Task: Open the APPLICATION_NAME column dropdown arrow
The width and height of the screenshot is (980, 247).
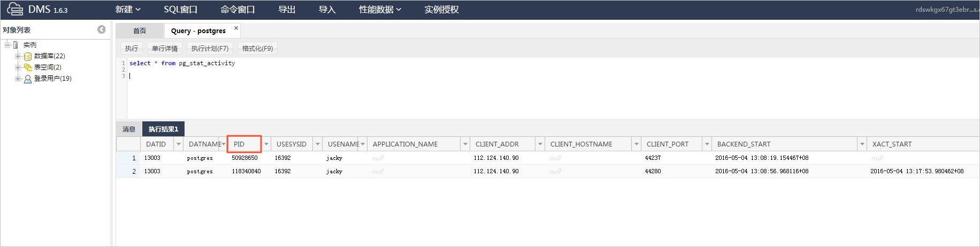Action: [465, 144]
